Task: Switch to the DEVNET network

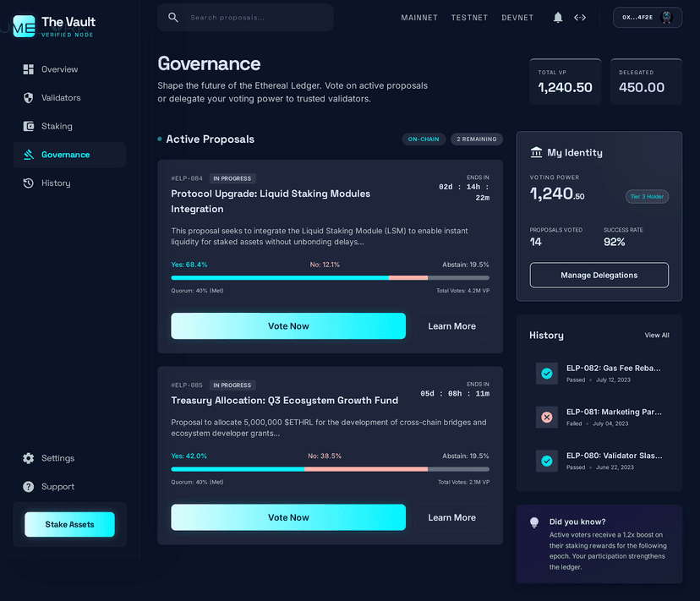Action: 517,18
